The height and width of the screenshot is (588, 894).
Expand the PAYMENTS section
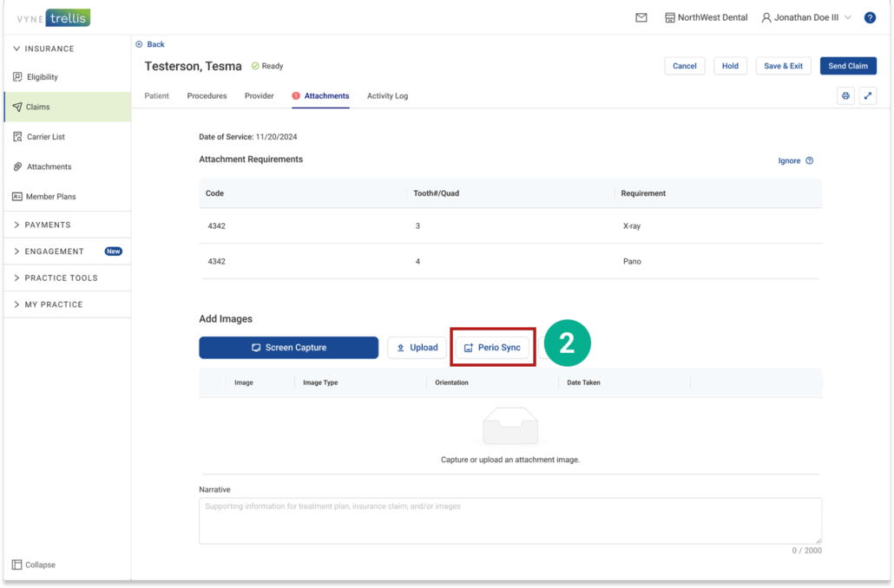coord(48,225)
